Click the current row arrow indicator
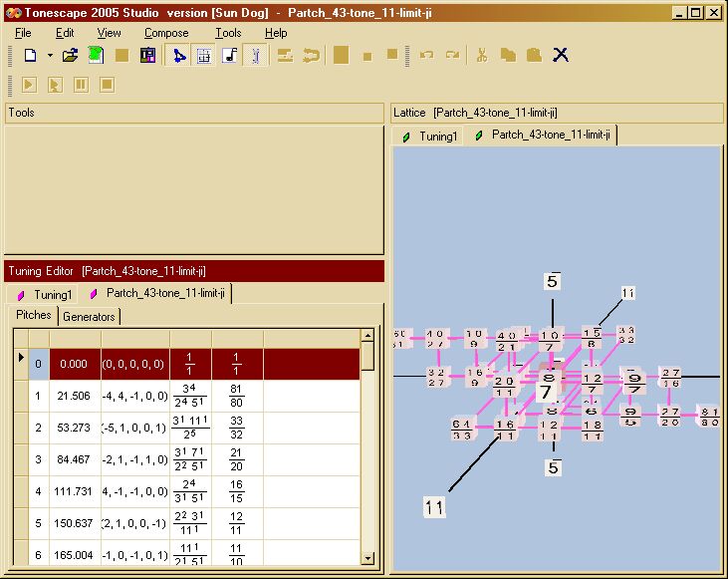728x579 pixels. [x=21, y=358]
